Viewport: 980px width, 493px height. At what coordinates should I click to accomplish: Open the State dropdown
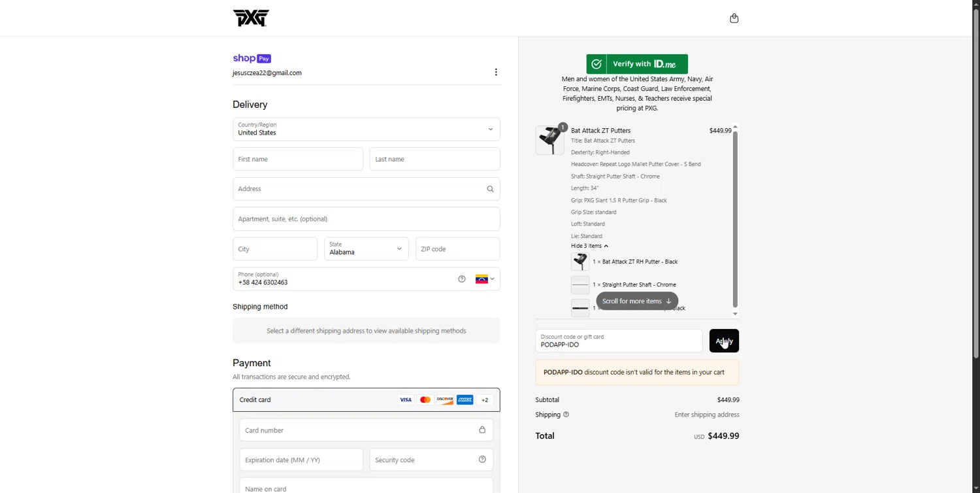tap(366, 249)
